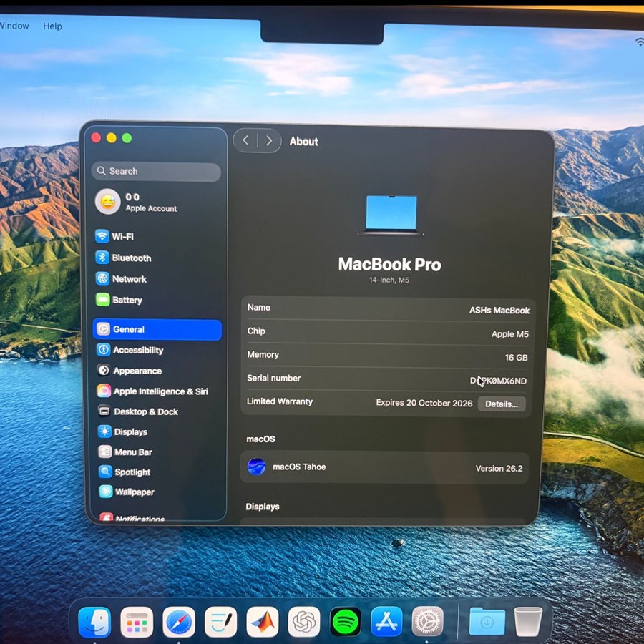The image size is (644, 644).
Task: Click the forward navigation arrow
Action: point(269,141)
